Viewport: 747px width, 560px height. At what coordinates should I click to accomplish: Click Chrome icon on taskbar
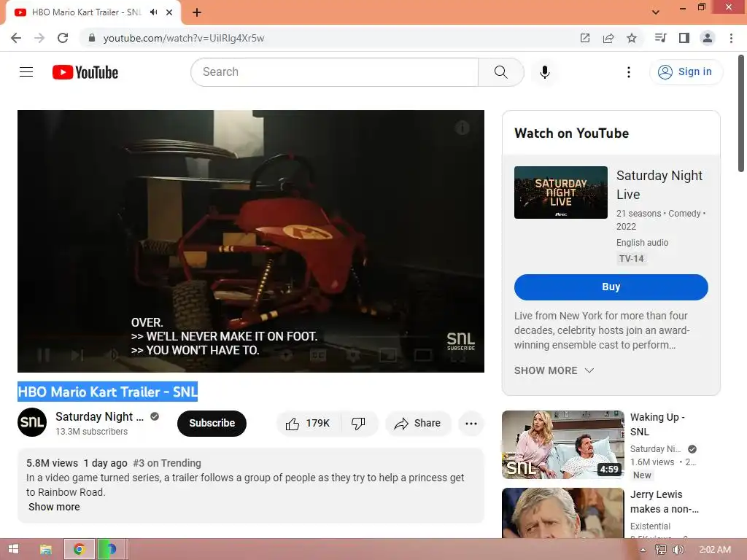coord(79,549)
